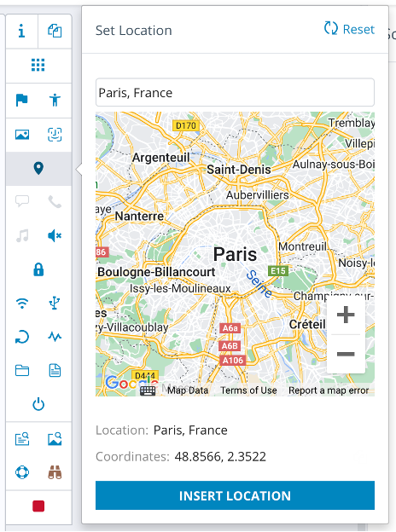Open the accessibility person icon
The image size is (396, 532).
point(55,100)
